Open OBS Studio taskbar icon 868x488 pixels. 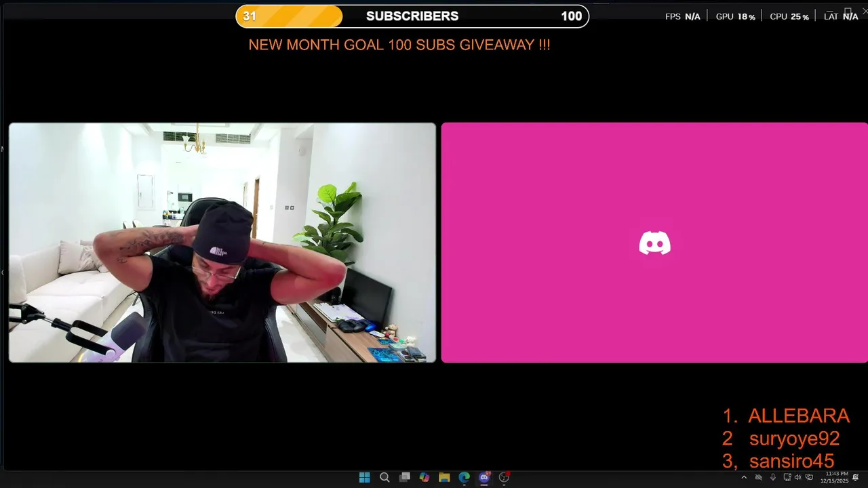(504, 477)
